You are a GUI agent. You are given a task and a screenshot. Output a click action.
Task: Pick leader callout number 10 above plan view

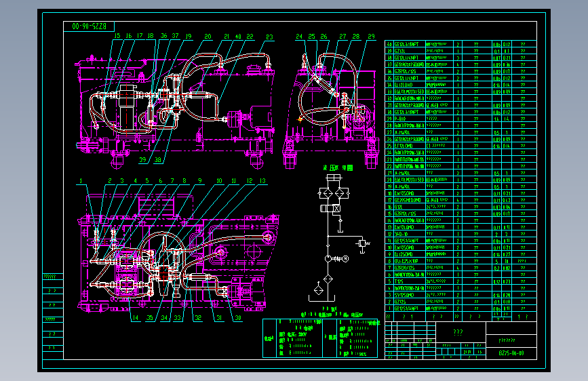pyautogui.click(x=219, y=181)
